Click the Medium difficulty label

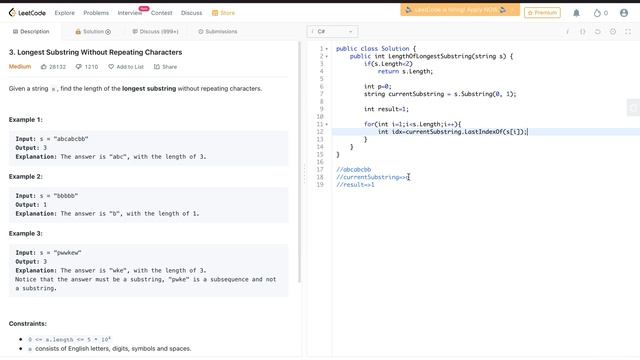[x=20, y=67]
